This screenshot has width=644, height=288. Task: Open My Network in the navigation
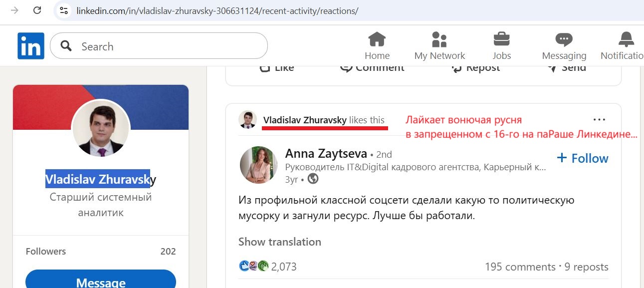click(439, 46)
